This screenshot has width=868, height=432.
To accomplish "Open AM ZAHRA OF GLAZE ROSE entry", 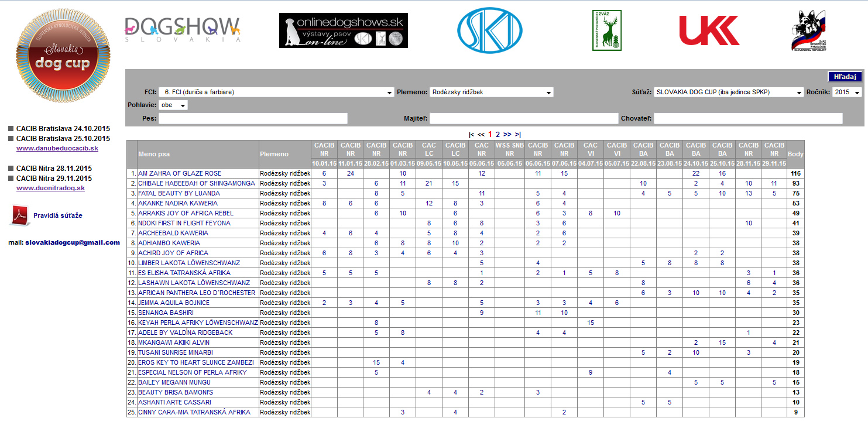I will click(x=180, y=173).
